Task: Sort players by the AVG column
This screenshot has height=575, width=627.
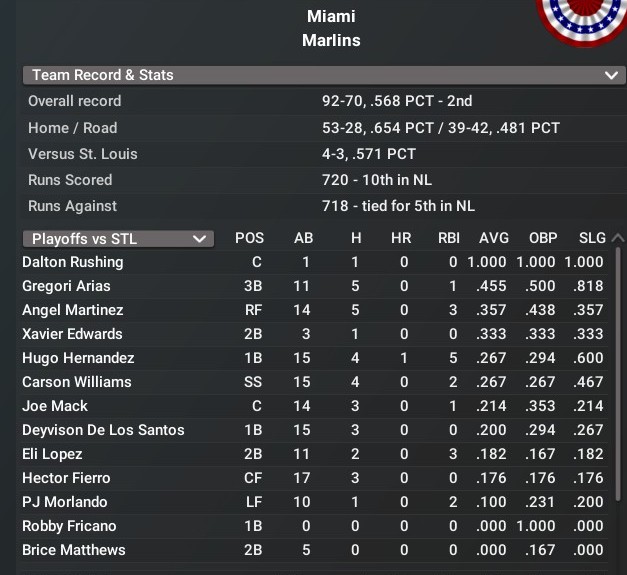Action: point(493,238)
